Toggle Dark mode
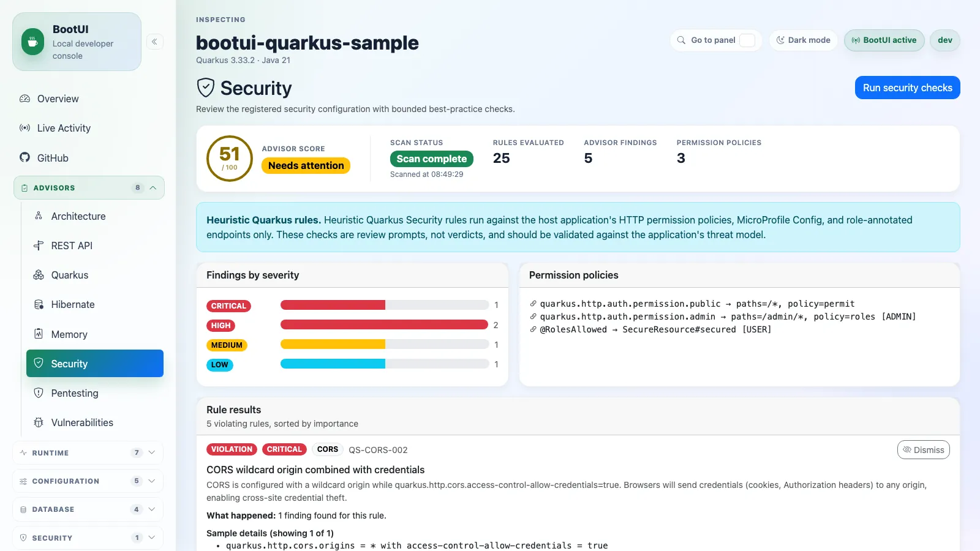 point(803,40)
